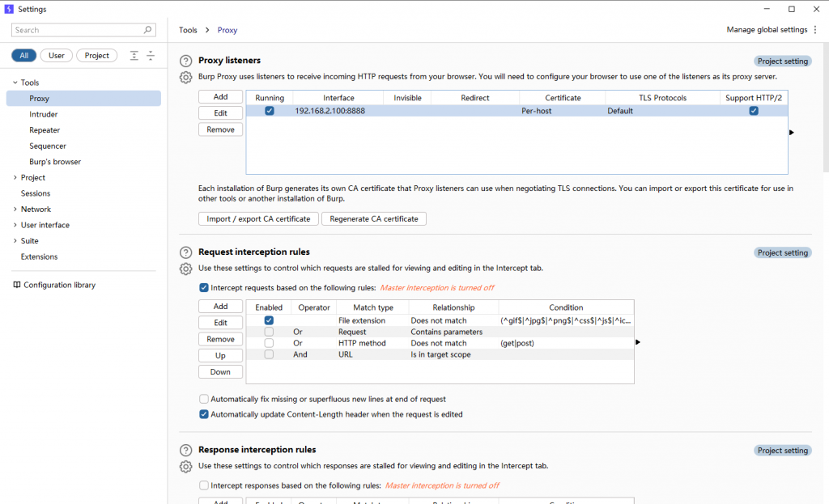Expand the Network settings category
829x504 pixels.
[15, 209]
